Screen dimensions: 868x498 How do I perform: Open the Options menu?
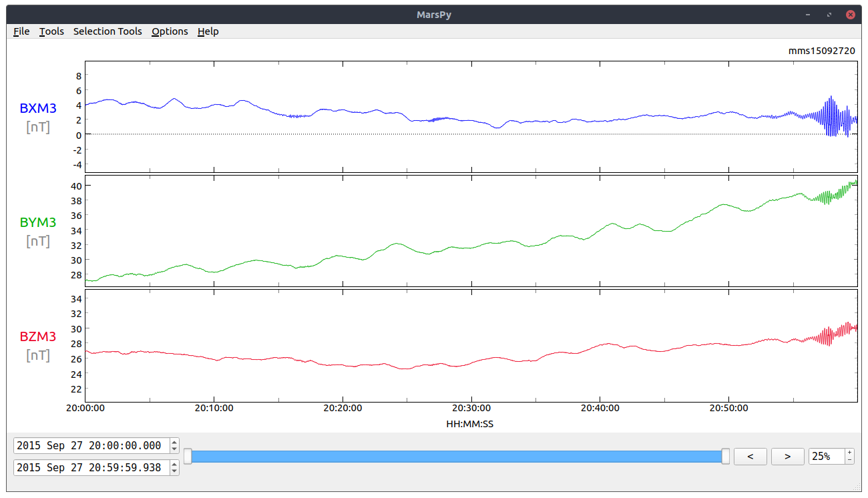coord(170,31)
